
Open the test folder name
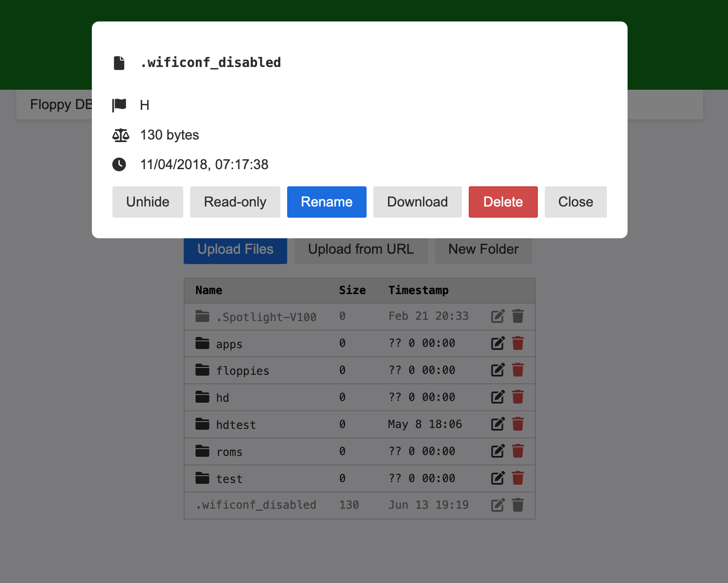[229, 479]
